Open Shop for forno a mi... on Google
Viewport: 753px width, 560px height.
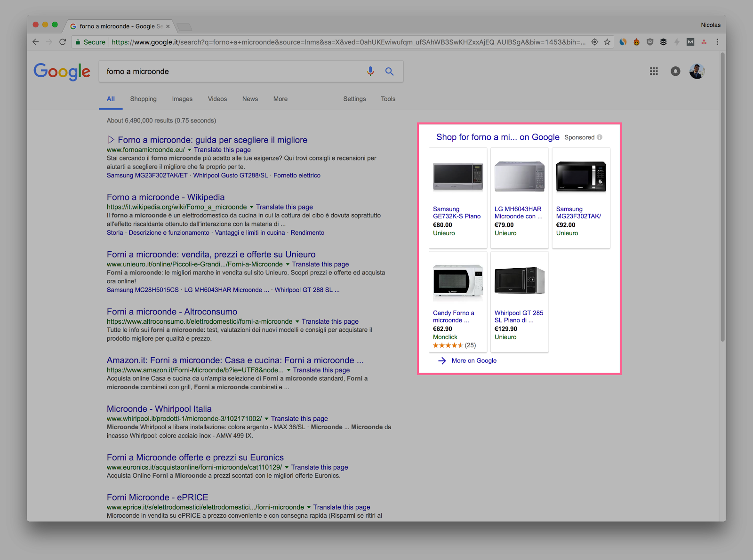coord(498,137)
